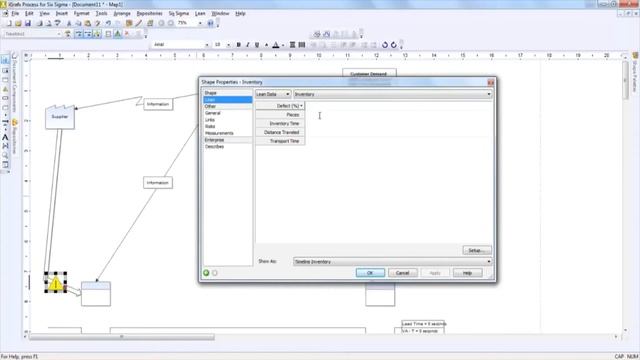
Task: Select the yellow triangle shape tool in the toolbox
Action: click(x=5, y=89)
